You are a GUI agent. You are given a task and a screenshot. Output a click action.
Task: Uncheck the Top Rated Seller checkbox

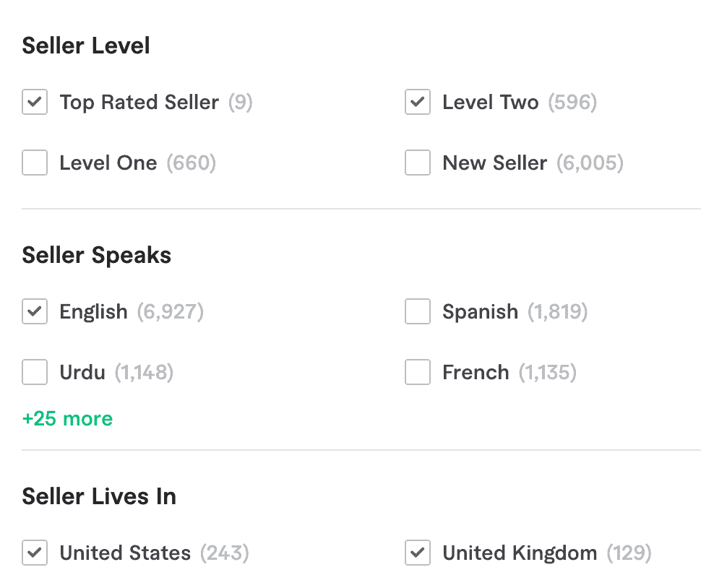(35, 103)
